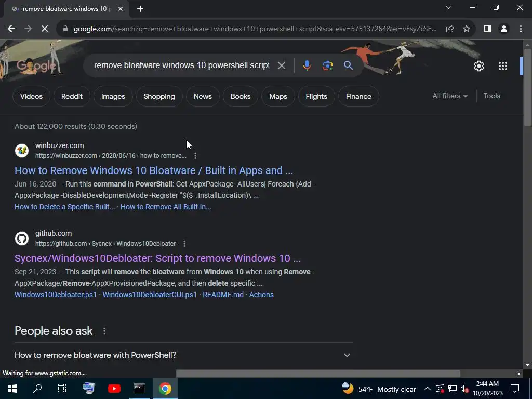Clear the search box with the X icon
The height and width of the screenshot is (399, 532).
[x=281, y=65]
